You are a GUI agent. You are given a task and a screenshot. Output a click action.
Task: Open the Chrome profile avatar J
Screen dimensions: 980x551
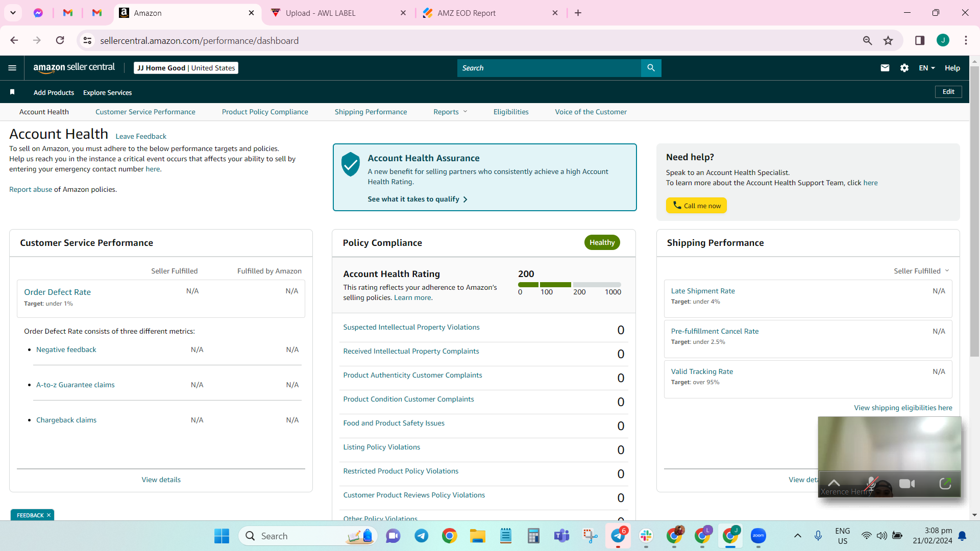943,40
